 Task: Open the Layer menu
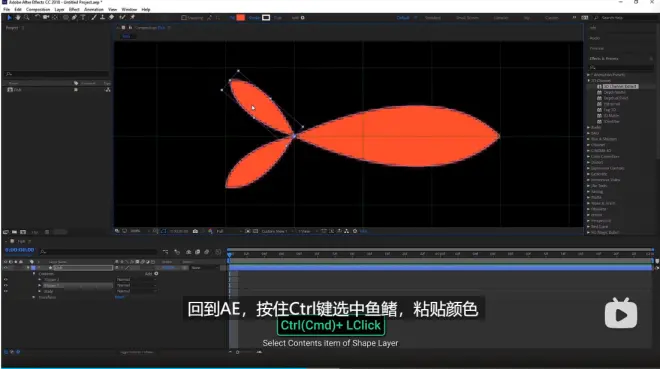pyautogui.click(x=59, y=9)
